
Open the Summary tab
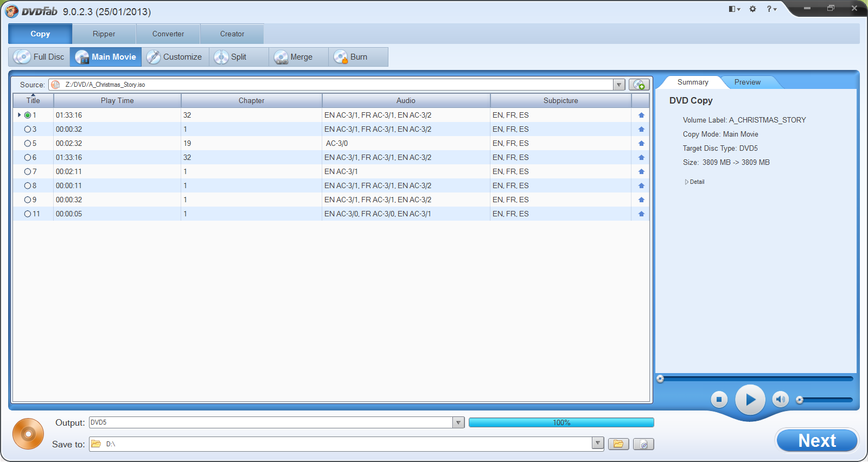(x=693, y=82)
